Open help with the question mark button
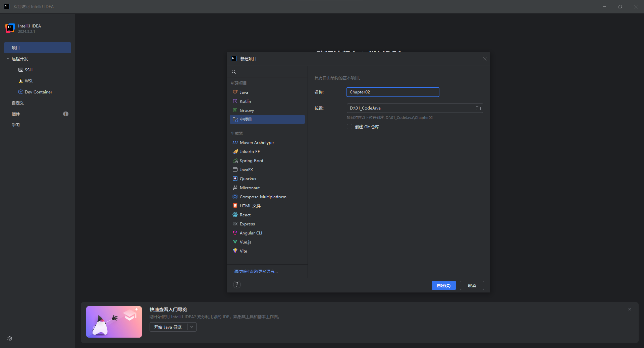 pyautogui.click(x=237, y=285)
